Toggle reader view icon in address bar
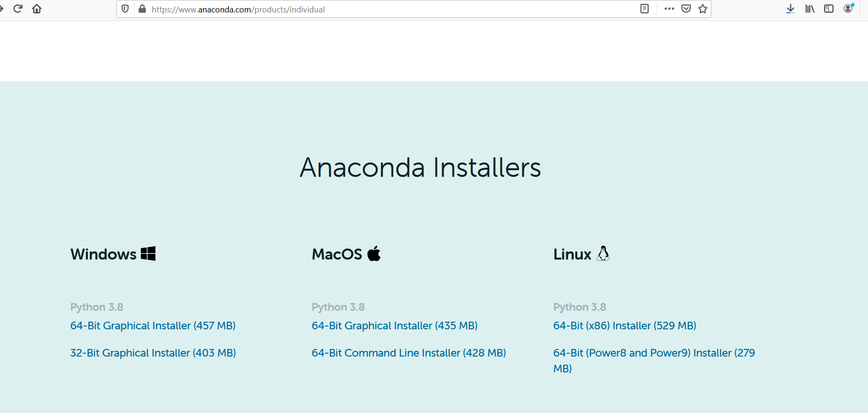The width and height of the screenshot is (868, 413). 645,9
